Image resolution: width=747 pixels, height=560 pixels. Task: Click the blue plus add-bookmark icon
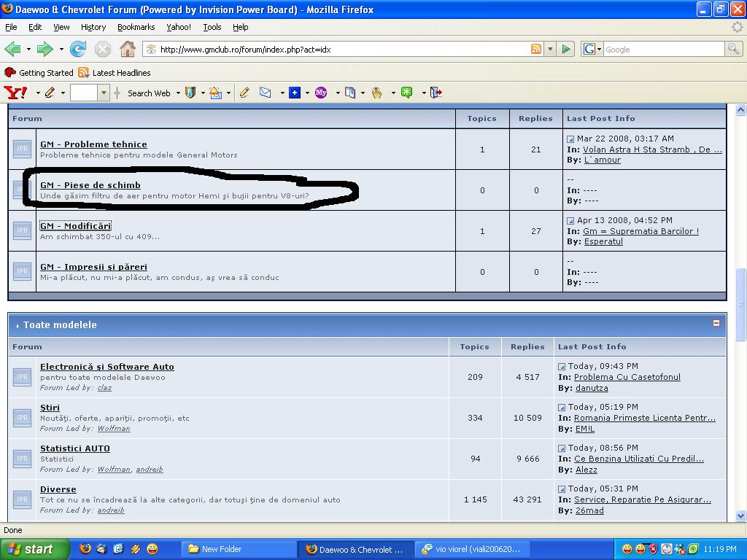pos(295,93)
